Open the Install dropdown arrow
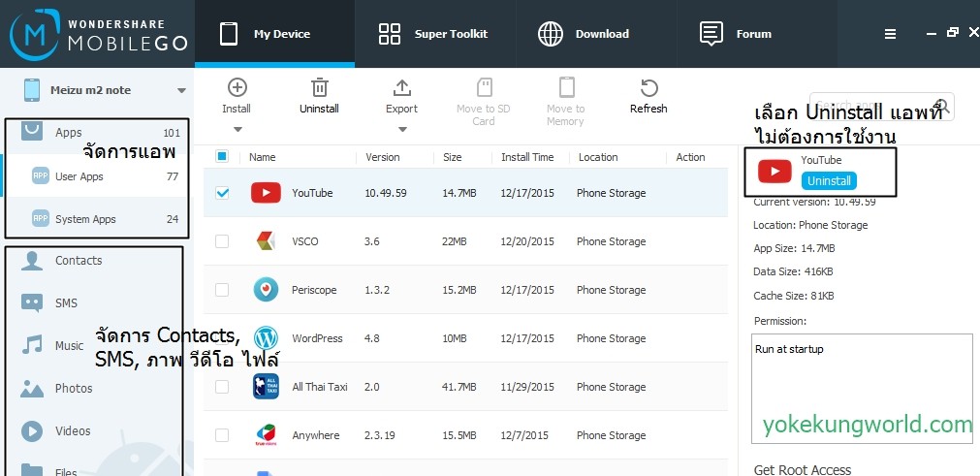The height and width of the screenshot is (476, 980). (x=237, y=129)
